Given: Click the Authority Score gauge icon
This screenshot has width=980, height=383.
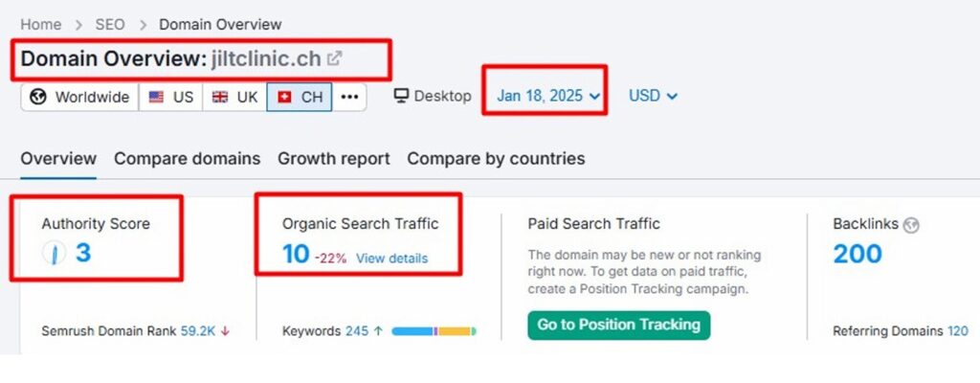Looking at the screenshot, I should coord(55,254).
